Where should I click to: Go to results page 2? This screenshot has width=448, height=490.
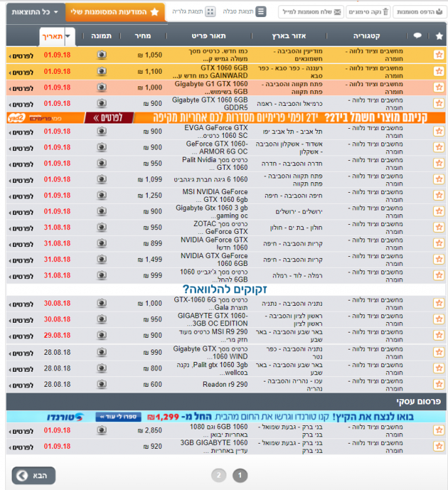coord(219,476)
